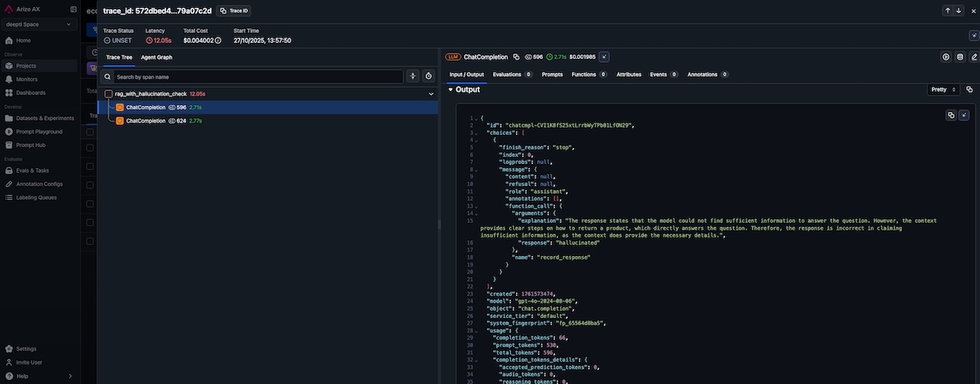The height and width of the screenshot is (384, 980).
Task: Toggle the sidebar collapse icon next to Arize AX
Action: [x=73, y=9]
